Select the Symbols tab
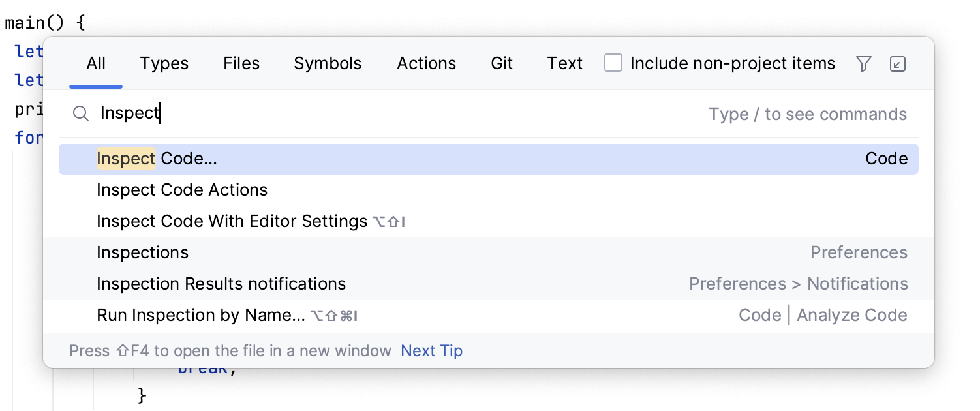The width and height of the screenshot is (980, 411). pos(328,63)
